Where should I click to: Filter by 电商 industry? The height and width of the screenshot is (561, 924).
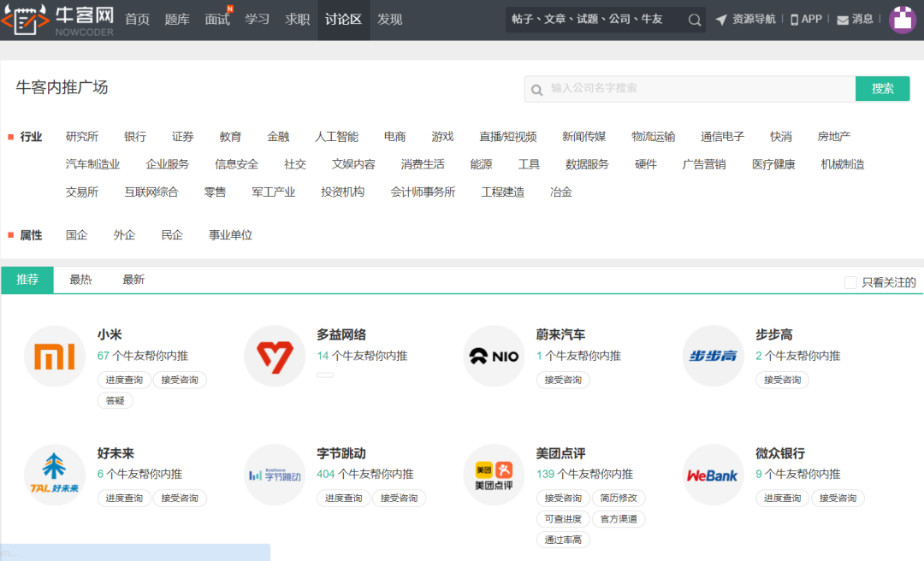(394, 137)
